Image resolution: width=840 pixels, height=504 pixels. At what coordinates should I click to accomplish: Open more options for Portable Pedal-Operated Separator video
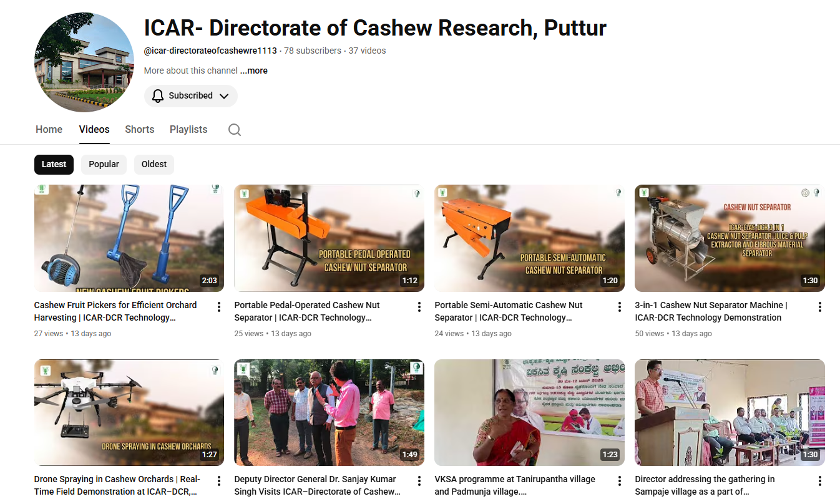(419, 307)
